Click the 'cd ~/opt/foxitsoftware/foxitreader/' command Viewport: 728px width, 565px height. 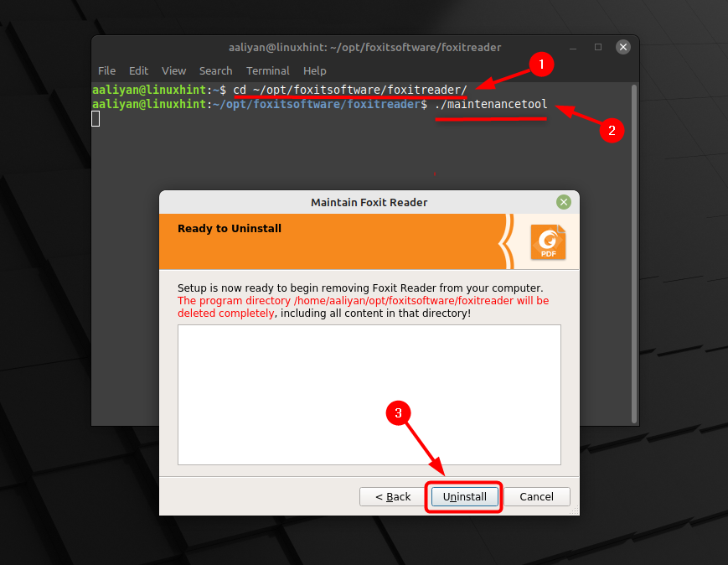[350, 90]
